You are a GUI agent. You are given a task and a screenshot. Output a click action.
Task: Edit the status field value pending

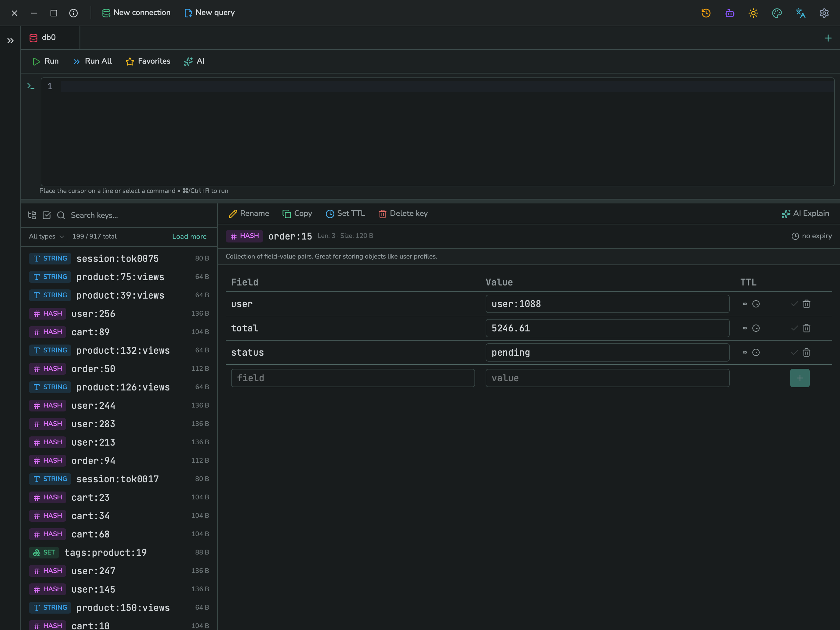(x=607, y=352)
